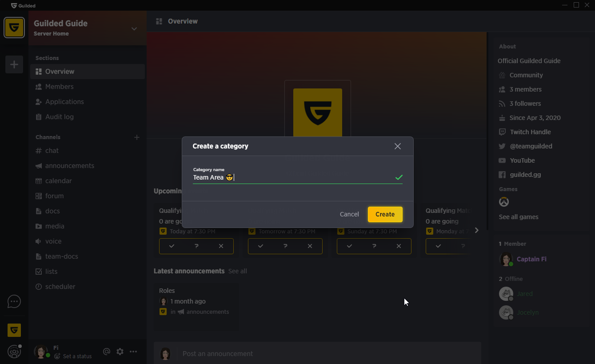Click the Create button in the dialog
Screen dimensions: 595x364
385,214
